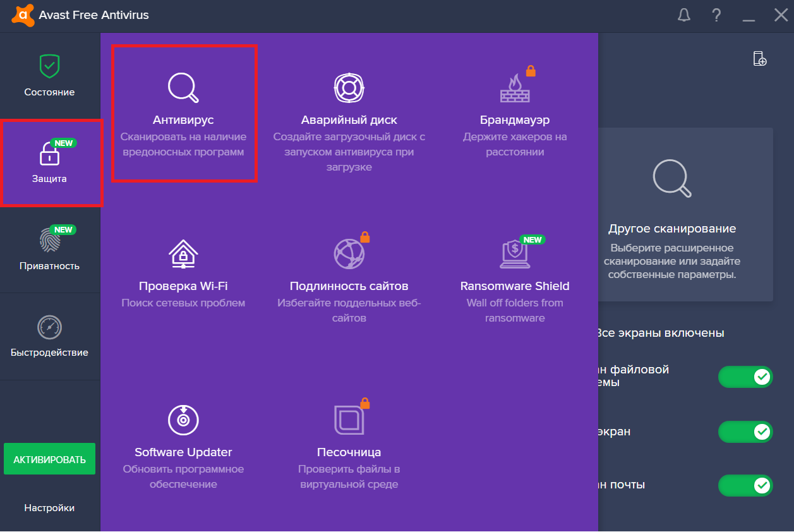Click 'Все экраны включены' text

pos(660,333)
